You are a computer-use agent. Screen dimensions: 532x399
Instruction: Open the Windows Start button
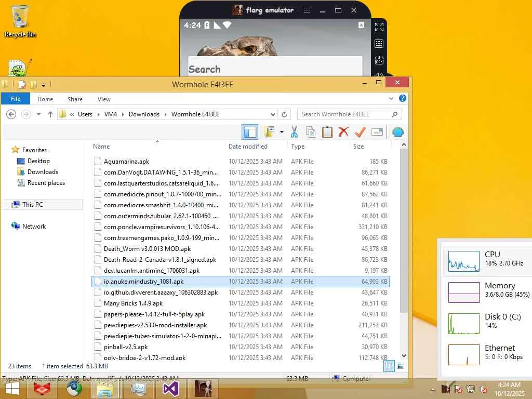pyautogui.click(x=12, y=389)
